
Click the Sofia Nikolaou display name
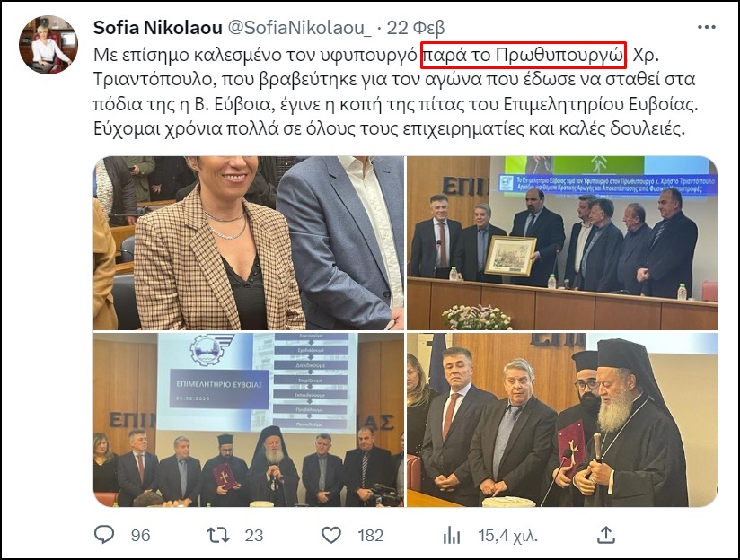click(x=158, y=28)
